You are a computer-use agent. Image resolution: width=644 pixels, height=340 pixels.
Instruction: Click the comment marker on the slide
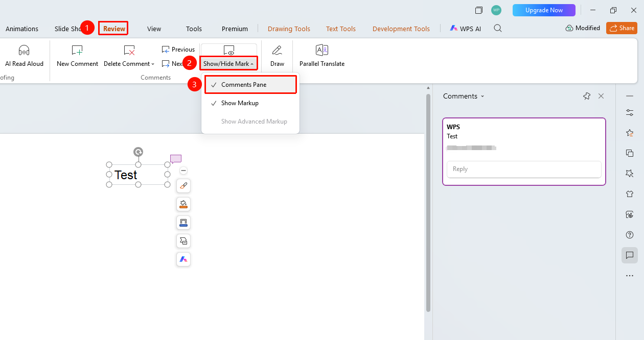click(x=175, y=159)
